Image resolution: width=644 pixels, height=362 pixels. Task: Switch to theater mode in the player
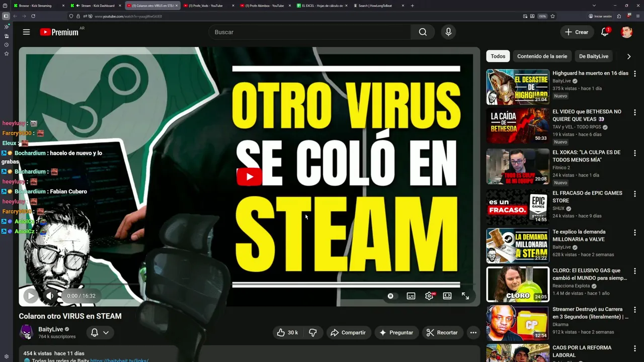pos(447,296)
